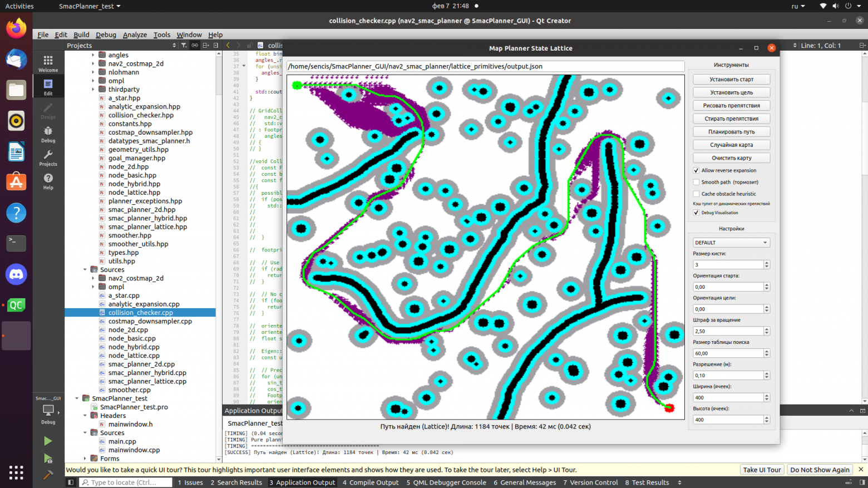Click the Projects tree vertical scrollbar
Screen dimensions: 868x488
click(219, 256)
